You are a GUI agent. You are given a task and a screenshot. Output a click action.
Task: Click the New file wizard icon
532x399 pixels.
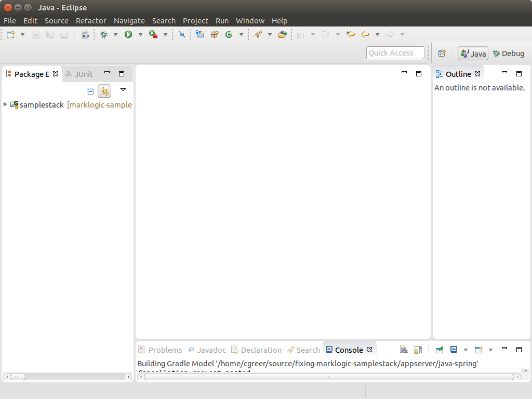(10, 34)
